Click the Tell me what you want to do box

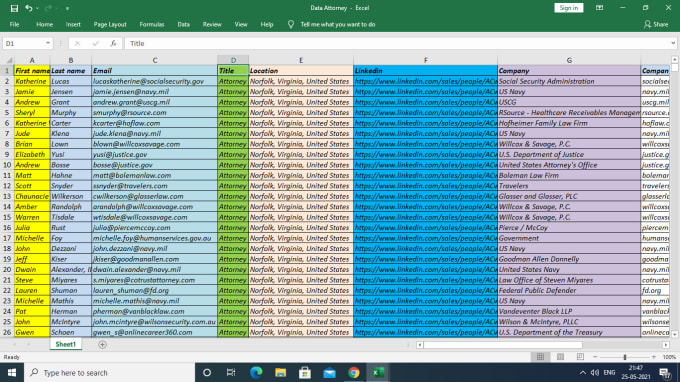(x=338, y=25)
